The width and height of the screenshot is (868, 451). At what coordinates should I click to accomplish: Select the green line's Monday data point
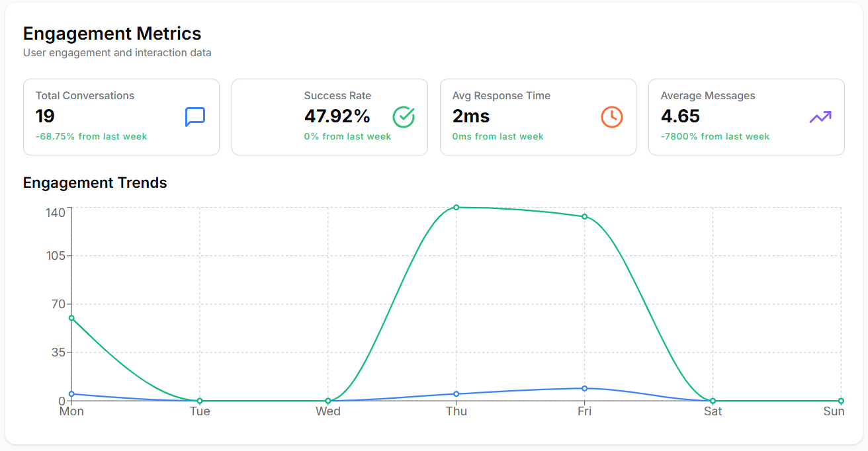(x=71, y=318)
